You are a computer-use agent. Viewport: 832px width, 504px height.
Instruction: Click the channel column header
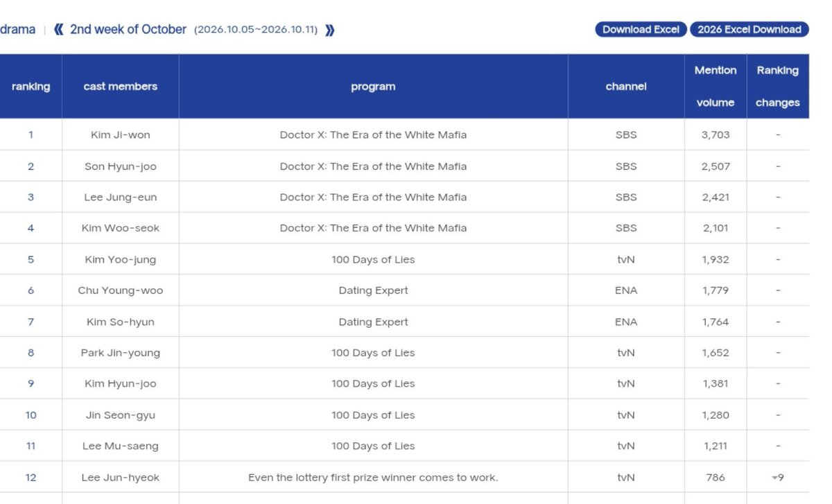tap(626, 87)
